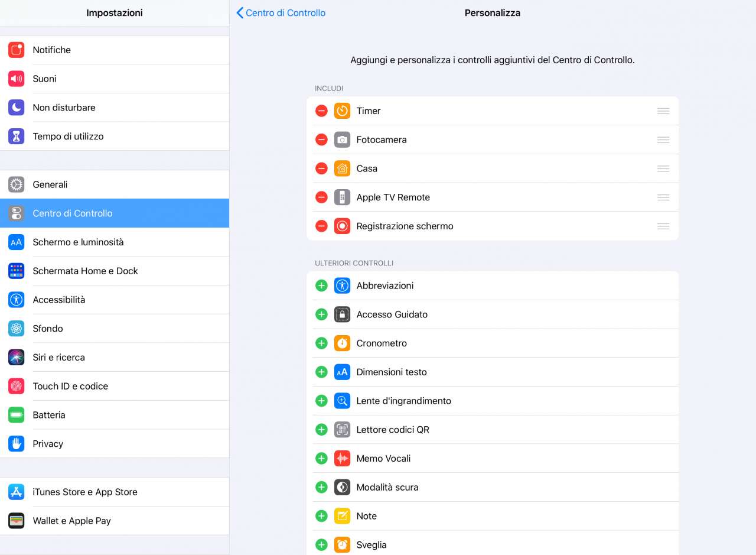
Task: Tap the Modalità scura icon
Action: pyautogui.click(x=342, y=488)
